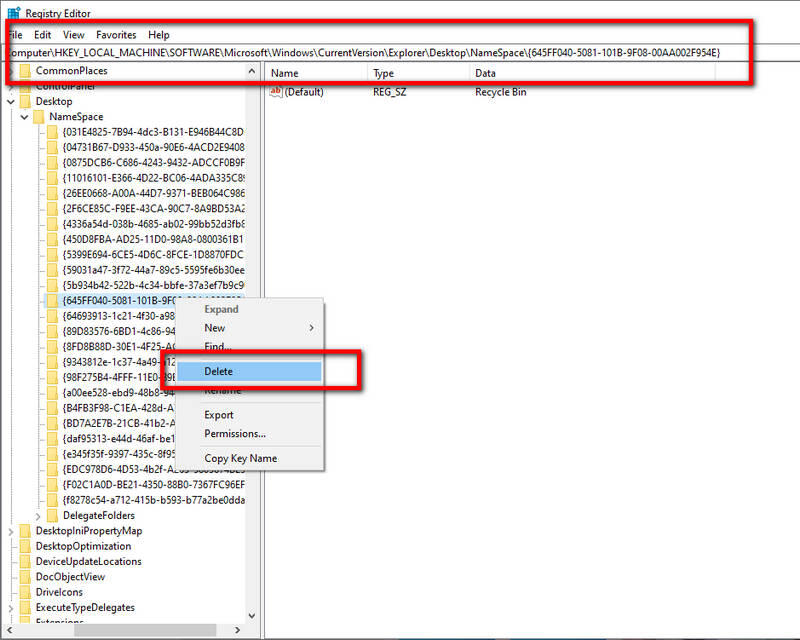Click the DelegateFolders folder icon
Screen dimensions: 800x640
52,515
